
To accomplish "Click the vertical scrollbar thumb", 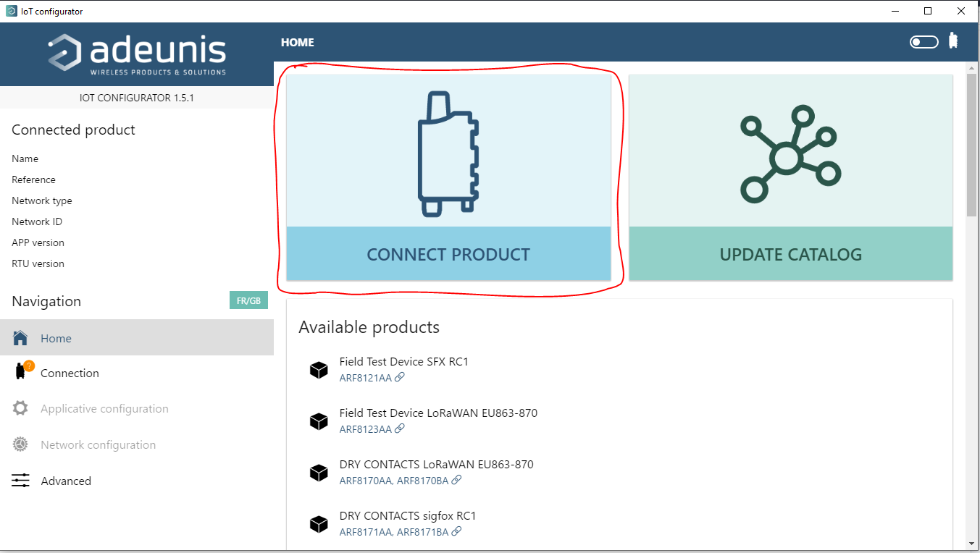I will pos(971,144).
